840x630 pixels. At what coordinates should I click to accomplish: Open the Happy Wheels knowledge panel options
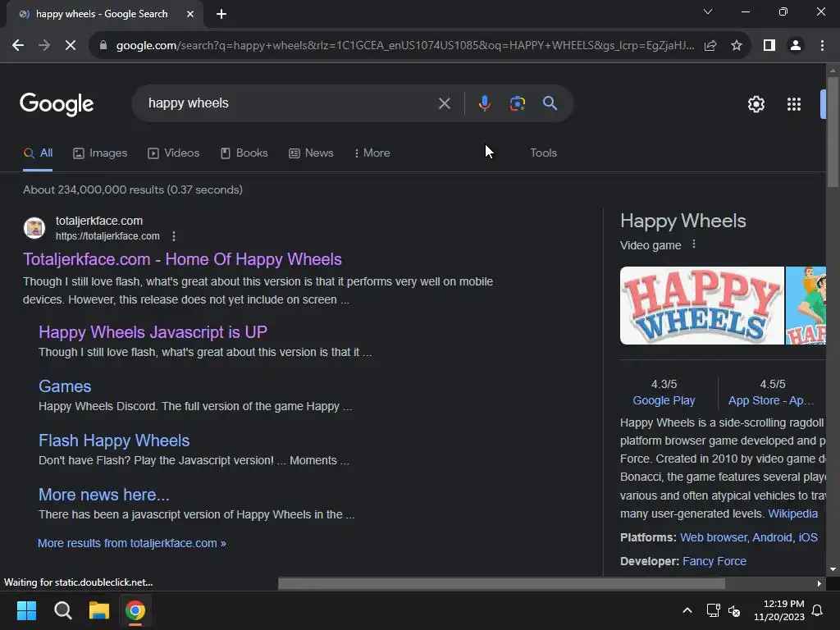tap(694, 244)
